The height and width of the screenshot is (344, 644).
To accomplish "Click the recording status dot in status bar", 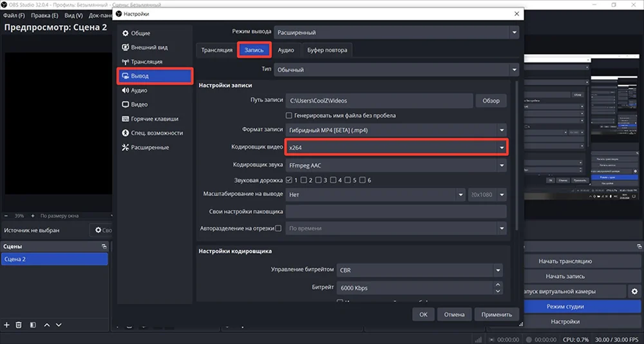I will [529, 340].
